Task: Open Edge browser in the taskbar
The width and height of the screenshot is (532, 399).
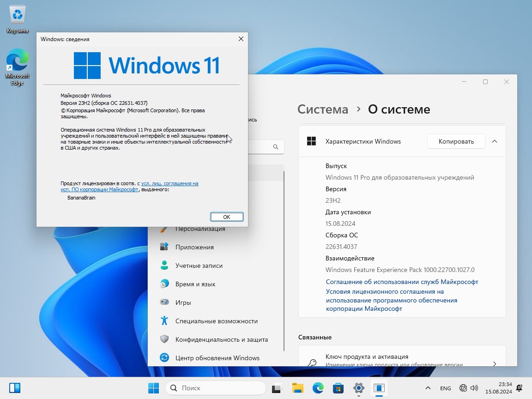Action: click(318, 388)
